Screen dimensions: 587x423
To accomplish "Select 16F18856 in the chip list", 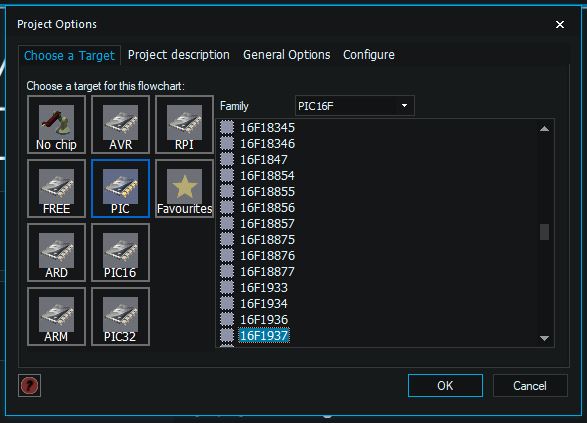I will (x=267, y=208).
